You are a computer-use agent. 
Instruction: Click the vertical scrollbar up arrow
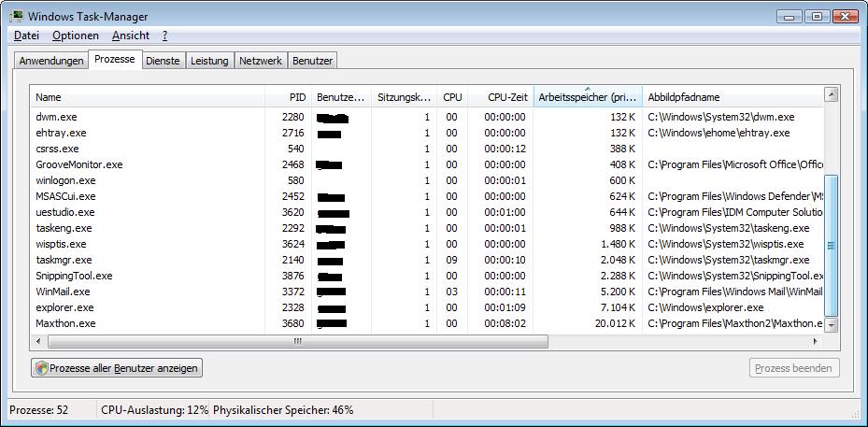coord(831,94)
